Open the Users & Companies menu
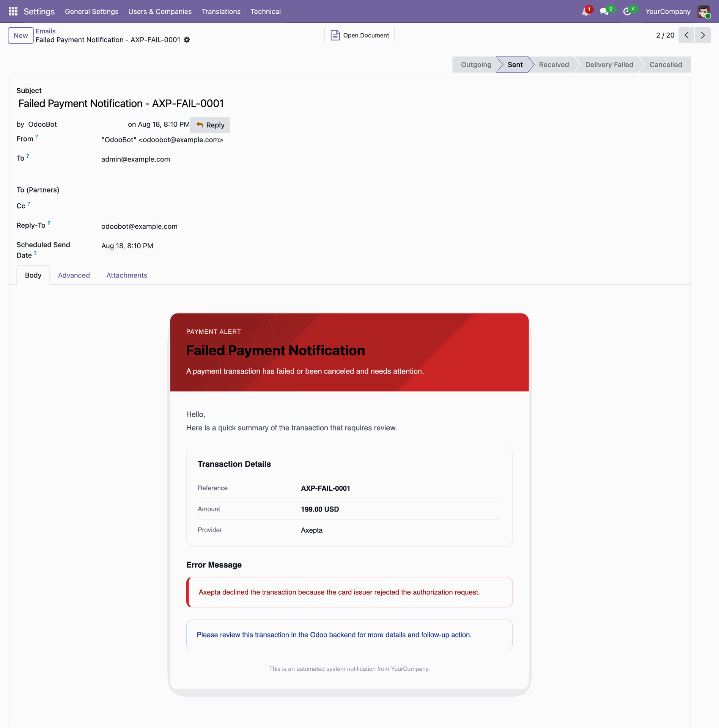719x728 pixels. click(x=160, y=11)
